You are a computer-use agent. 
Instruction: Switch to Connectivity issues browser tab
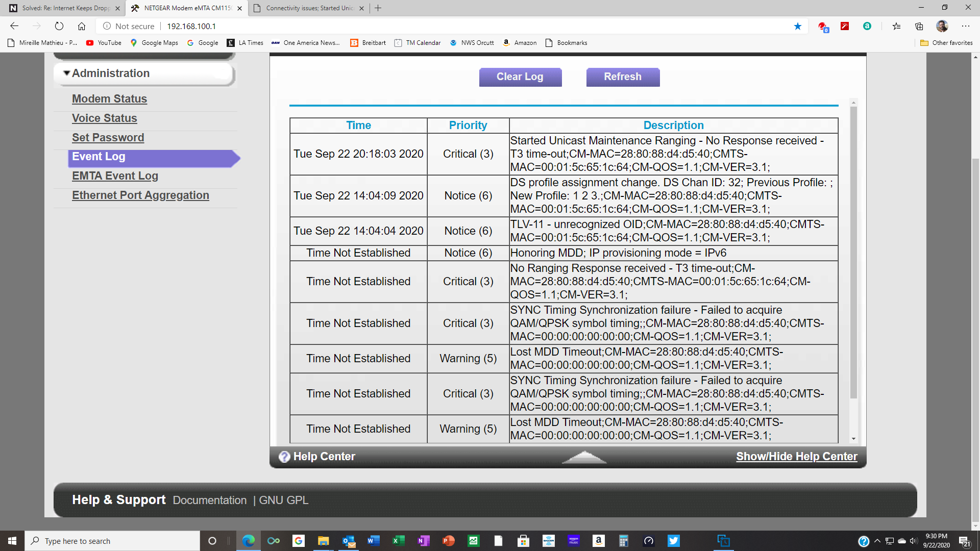pos(309,8)
